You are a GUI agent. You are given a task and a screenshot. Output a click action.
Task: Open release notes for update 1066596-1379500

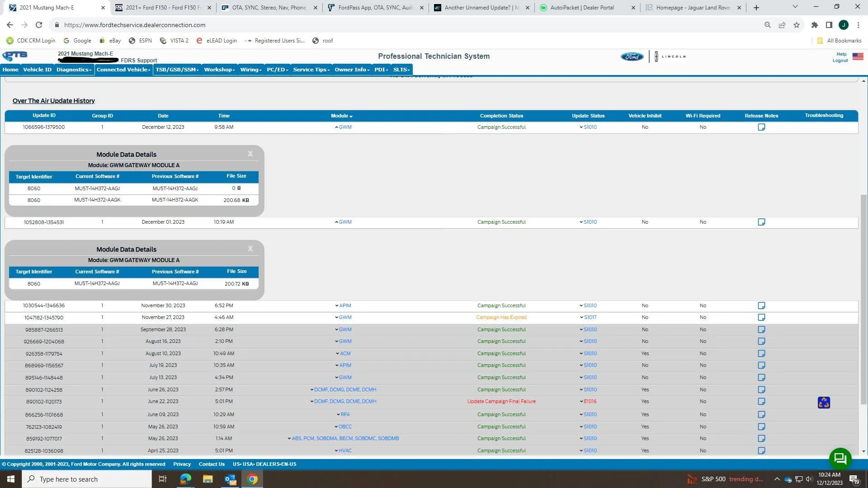[x=761, y=127]
